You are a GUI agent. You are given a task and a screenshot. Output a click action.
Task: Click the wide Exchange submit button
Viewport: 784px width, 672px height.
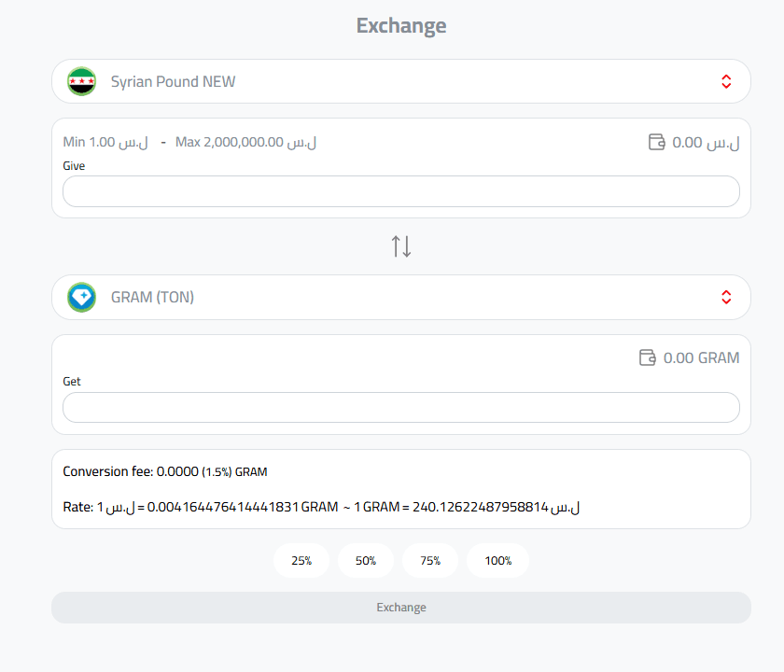(401, 608)
